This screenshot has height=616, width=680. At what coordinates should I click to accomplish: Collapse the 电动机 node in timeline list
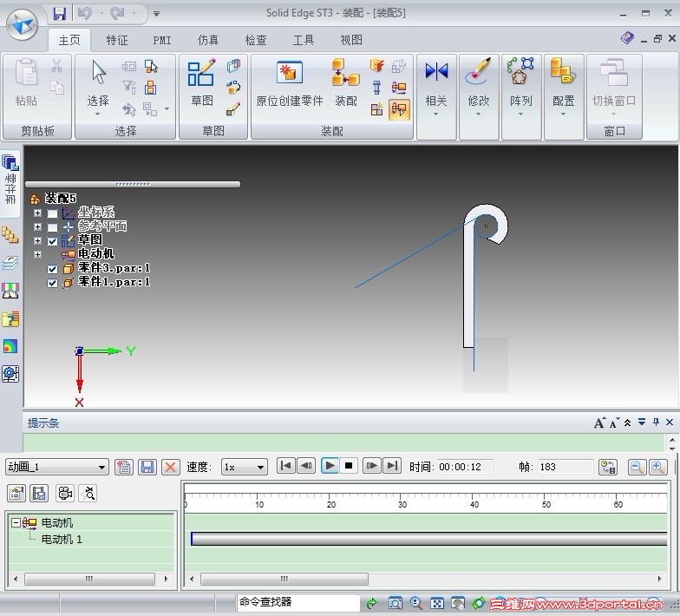coord(16,522)
